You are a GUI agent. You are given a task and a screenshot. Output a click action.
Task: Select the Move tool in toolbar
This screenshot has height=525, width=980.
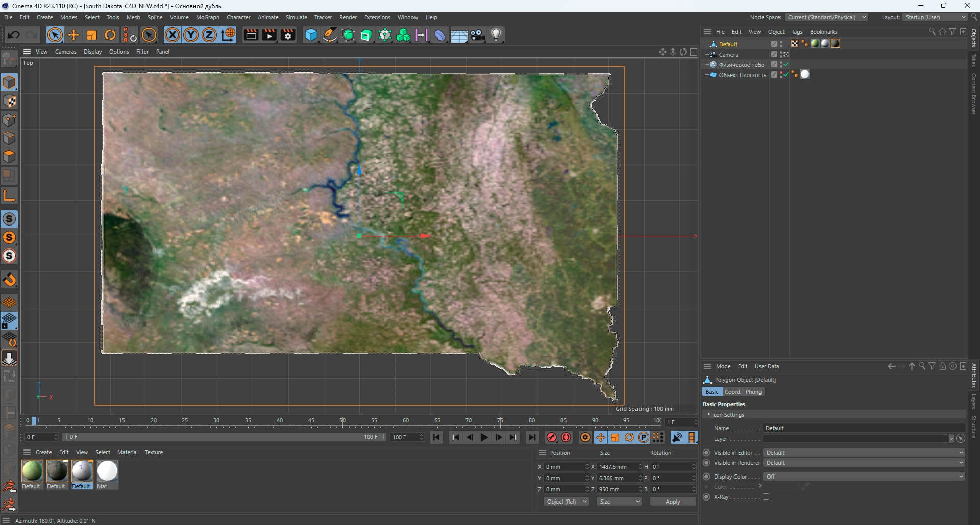point(73,35)
